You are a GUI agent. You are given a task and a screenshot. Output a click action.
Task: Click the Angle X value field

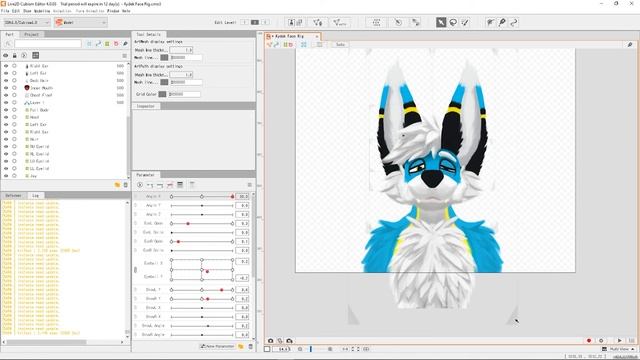point(242,197)
